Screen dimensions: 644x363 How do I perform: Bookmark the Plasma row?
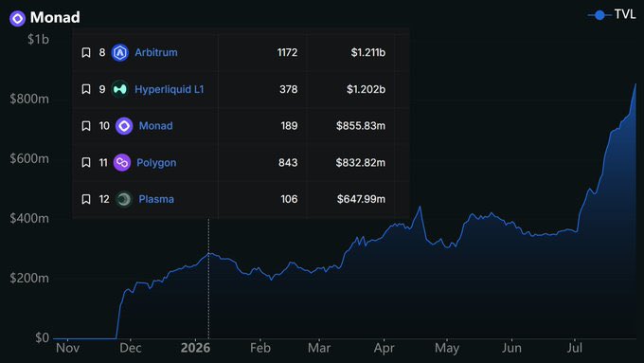point(86,199)
